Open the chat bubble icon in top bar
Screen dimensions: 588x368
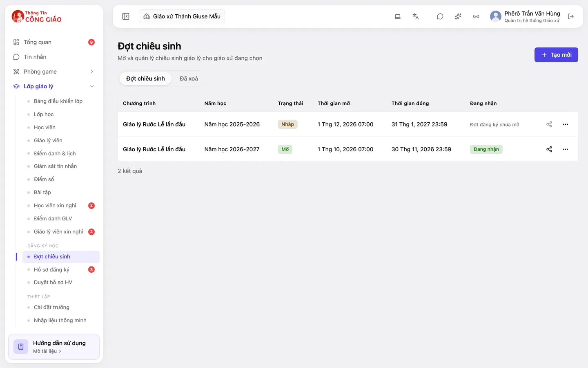coord(440,16)
